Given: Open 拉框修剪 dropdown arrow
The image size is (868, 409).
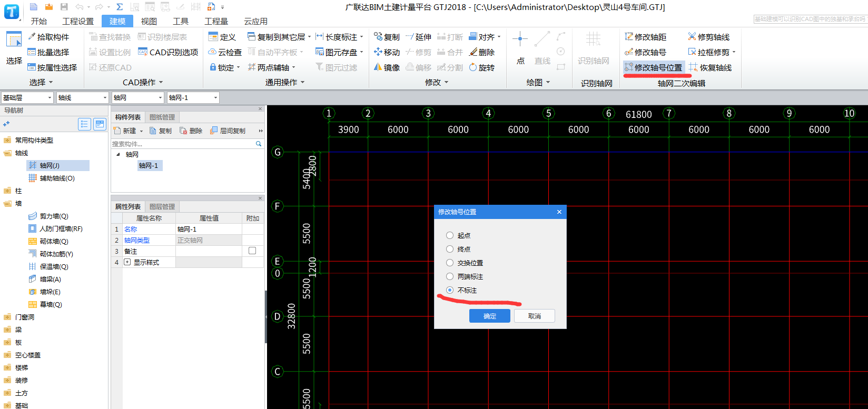Looking at the screenshot, I should click(734, 52).
